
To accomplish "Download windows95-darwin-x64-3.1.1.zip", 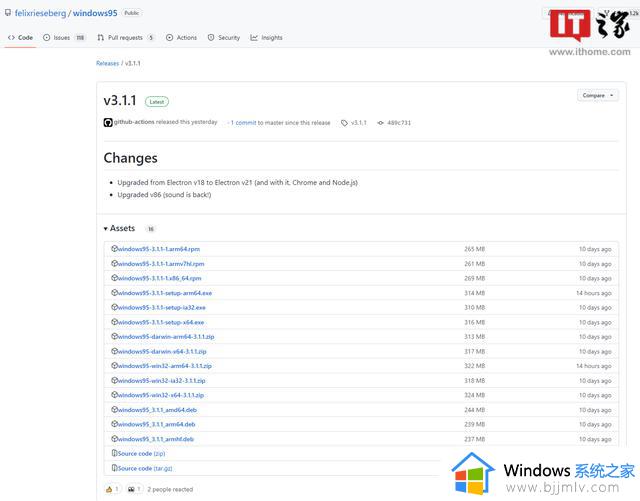I will click(162, 352).
